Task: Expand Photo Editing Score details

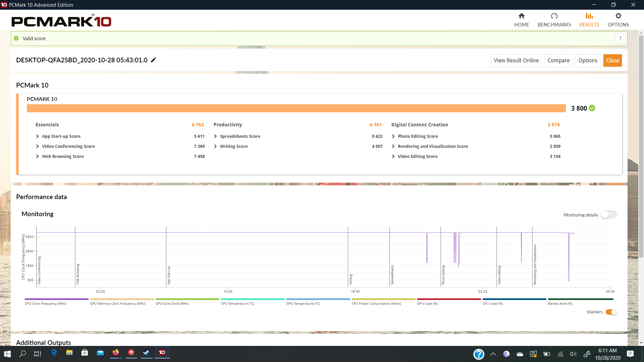Action: tap(393, 136)
